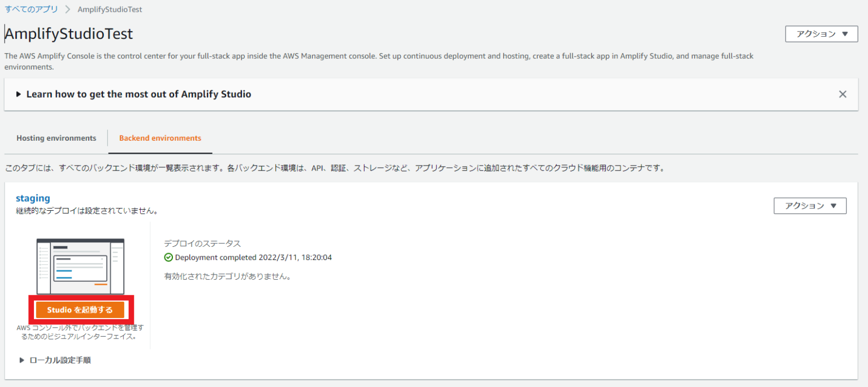Click the dropdown arrow on the top アクション button
The width and height of the screenshot is (868, 387).
click(845, 33)
